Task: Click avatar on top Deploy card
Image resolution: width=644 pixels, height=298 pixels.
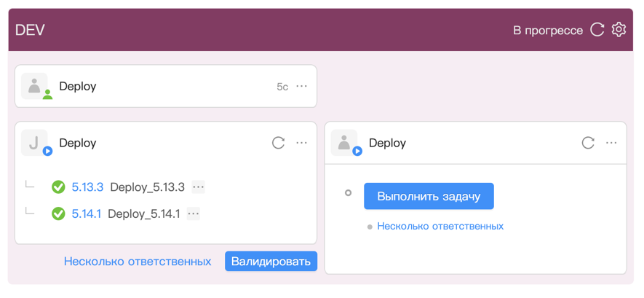Action: 34,86
